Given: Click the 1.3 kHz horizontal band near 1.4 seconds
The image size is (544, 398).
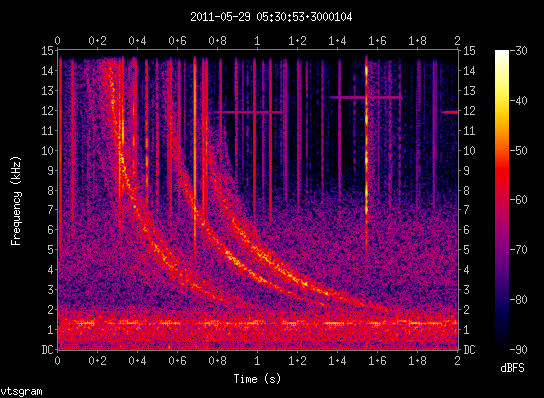Looking at the screenshot, I should [334, 323].
